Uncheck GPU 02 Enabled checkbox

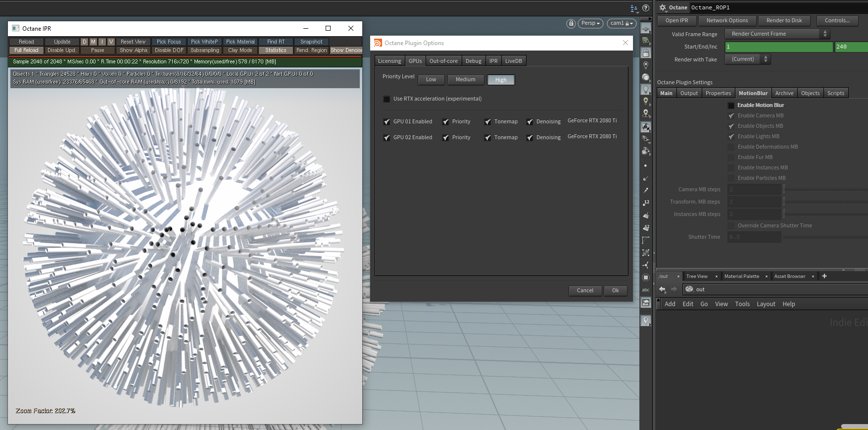[387, 138]
